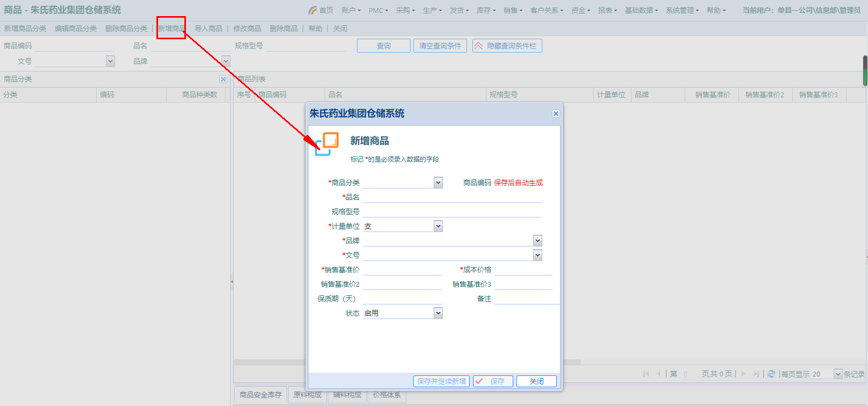Open the 基础数据 menu
Screen dimensions: 868x406
[x=641, y=10]
